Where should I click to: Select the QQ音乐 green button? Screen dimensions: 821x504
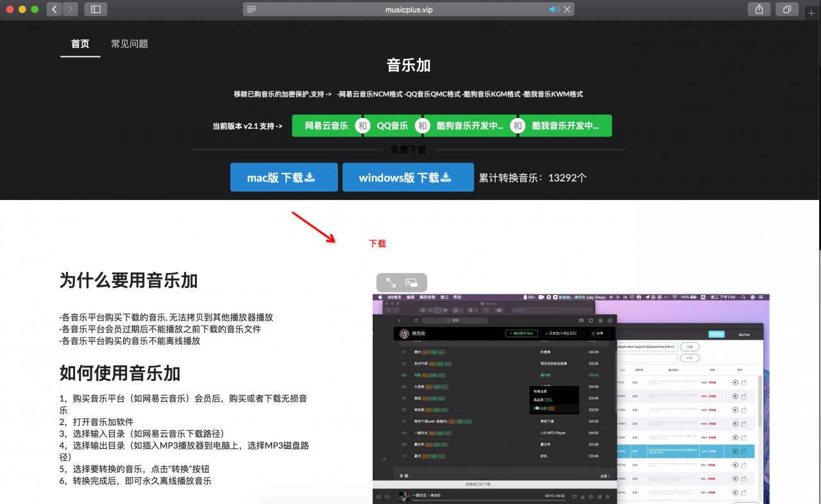[x=392, y=126]
